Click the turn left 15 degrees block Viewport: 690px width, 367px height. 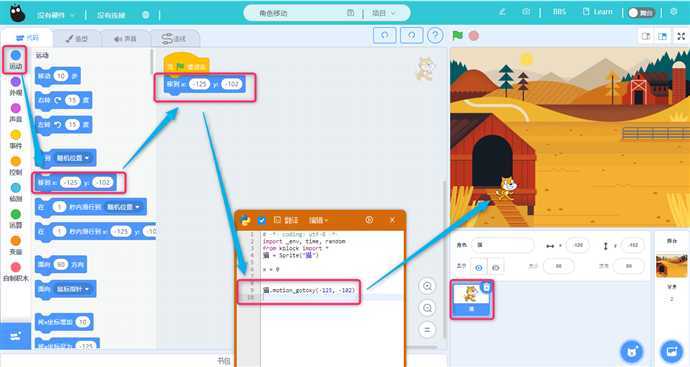(x=63, y=125)
